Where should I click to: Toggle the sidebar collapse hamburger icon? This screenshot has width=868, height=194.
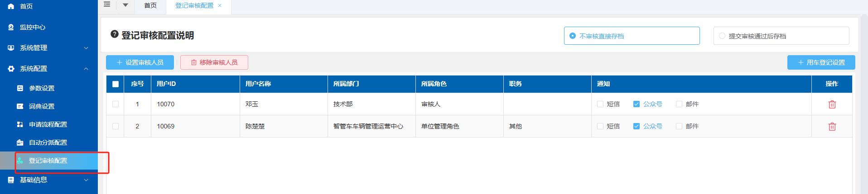click(107, 5)
